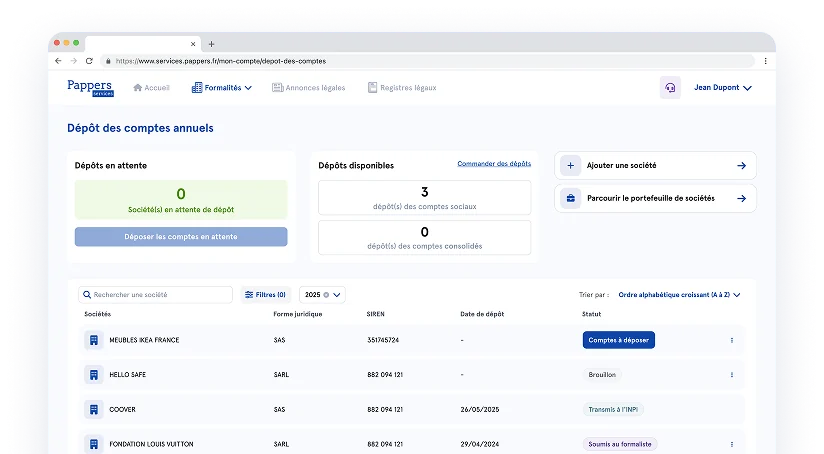The width and height of the screenshot is (824, 454).
Task: Select the COOVER company name
Action: point(122,409)
